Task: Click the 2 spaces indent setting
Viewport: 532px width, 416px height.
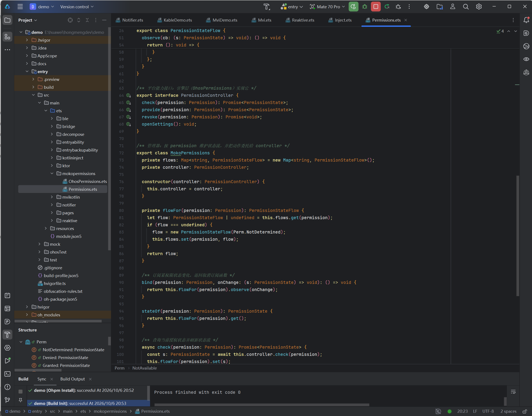Action: [508, 411]
